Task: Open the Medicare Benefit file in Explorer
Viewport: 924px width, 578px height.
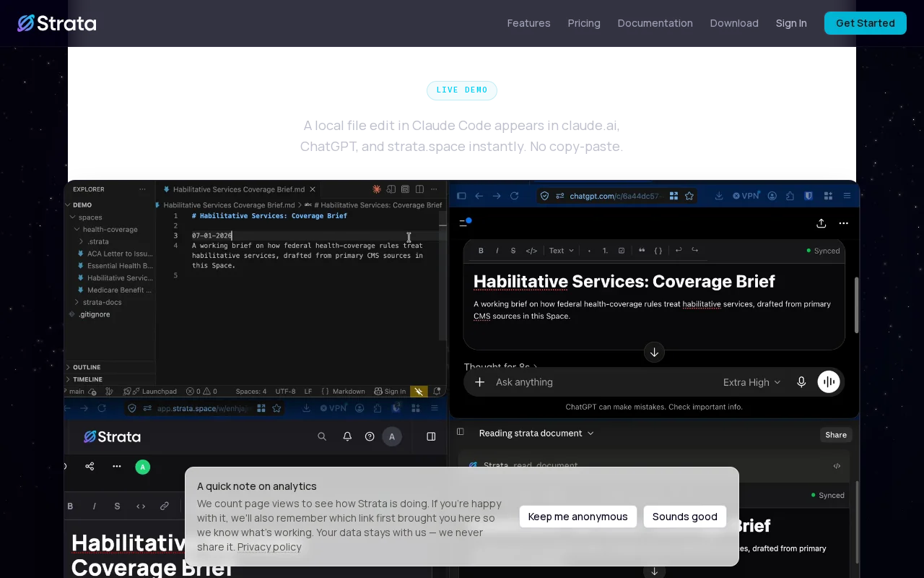Action: pos(119,290)
